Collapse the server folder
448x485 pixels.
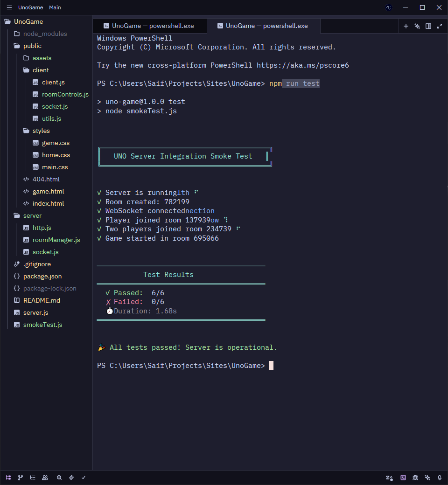[32, 215]
